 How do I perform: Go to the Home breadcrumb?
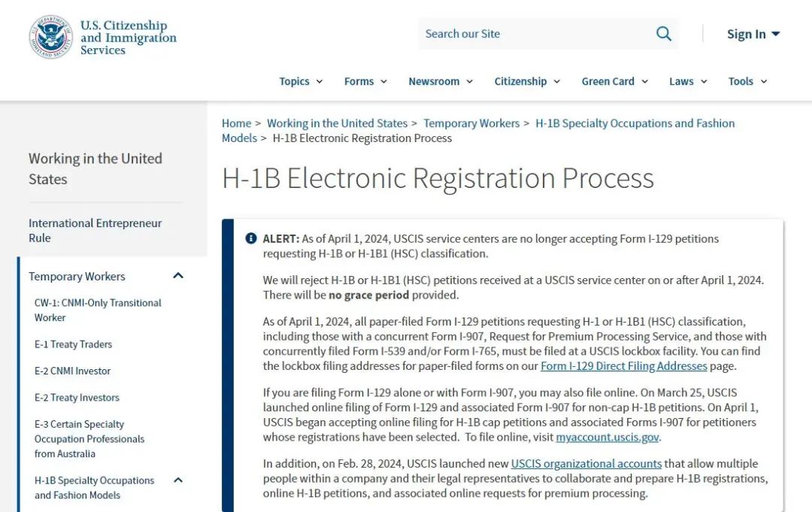point(236,123)
